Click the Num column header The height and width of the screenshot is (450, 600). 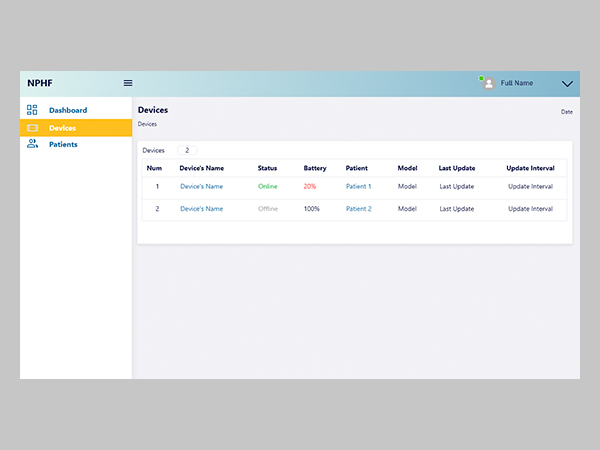154,168
